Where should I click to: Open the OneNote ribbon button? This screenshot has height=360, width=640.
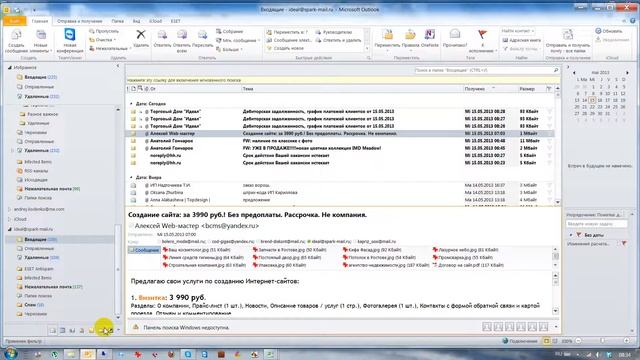coord(430,39)
